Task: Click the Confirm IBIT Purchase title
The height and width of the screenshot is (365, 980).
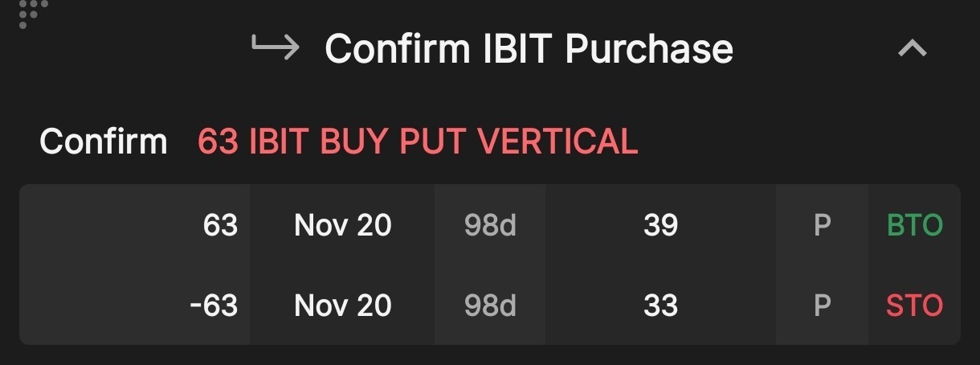Action: point(529,48)
